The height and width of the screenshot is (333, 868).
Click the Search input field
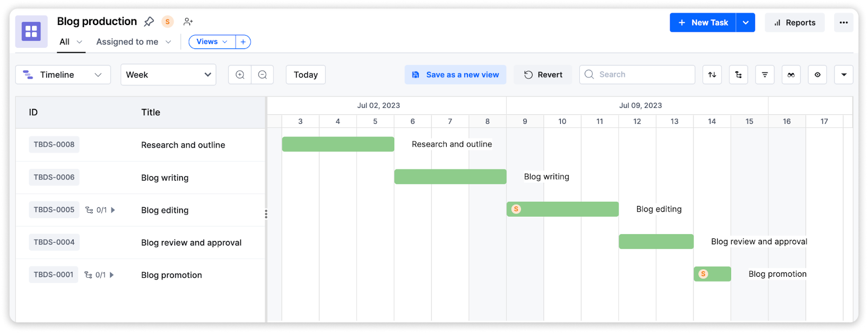pos(642,75)
